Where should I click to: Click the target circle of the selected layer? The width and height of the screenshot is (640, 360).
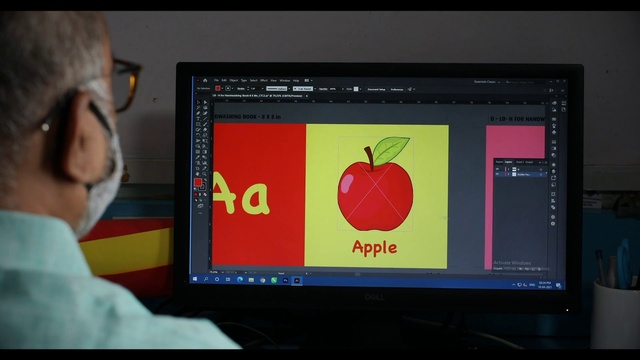(x=541, y=175)
